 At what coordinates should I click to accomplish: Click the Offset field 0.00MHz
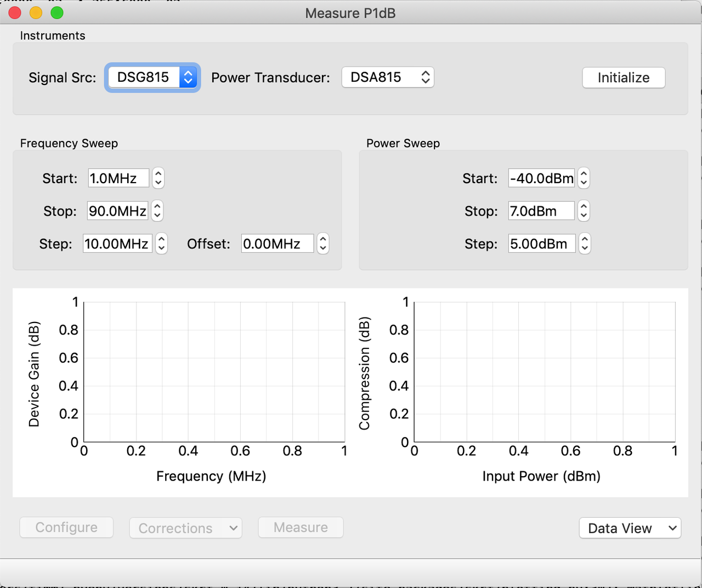(x=278, y=244)
